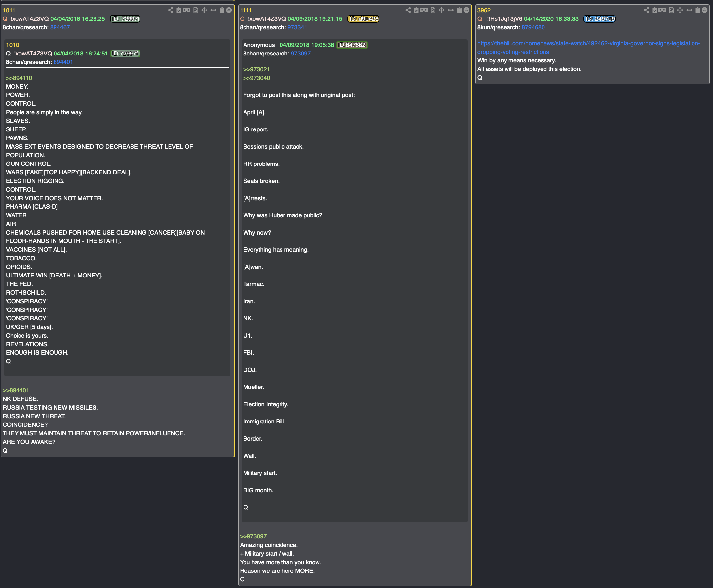The image size is (713, 588).
Task: Click the line 'Election Integrity.'
Action: 266,404
